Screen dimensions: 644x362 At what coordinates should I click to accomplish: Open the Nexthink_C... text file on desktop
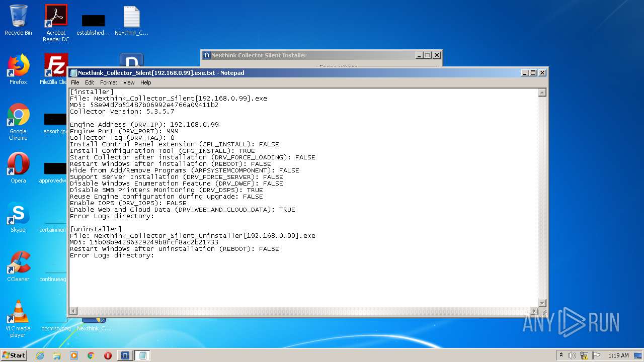pos(131,20)
